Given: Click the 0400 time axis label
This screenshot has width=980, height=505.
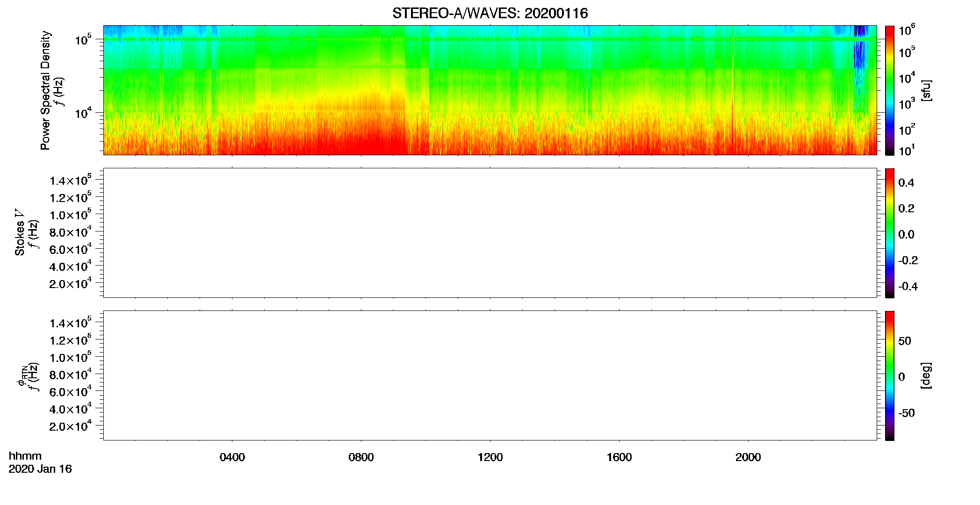Looking at the screenshot, I should point(232,457).
